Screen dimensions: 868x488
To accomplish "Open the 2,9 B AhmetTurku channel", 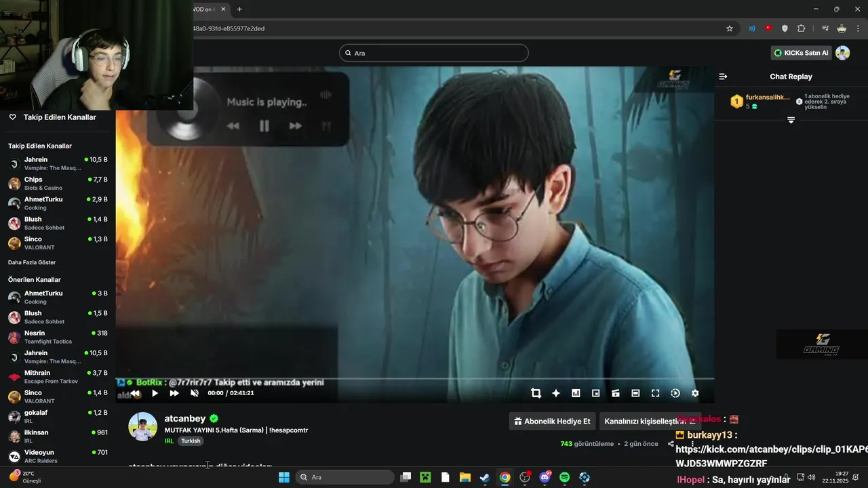I will 58,203.
